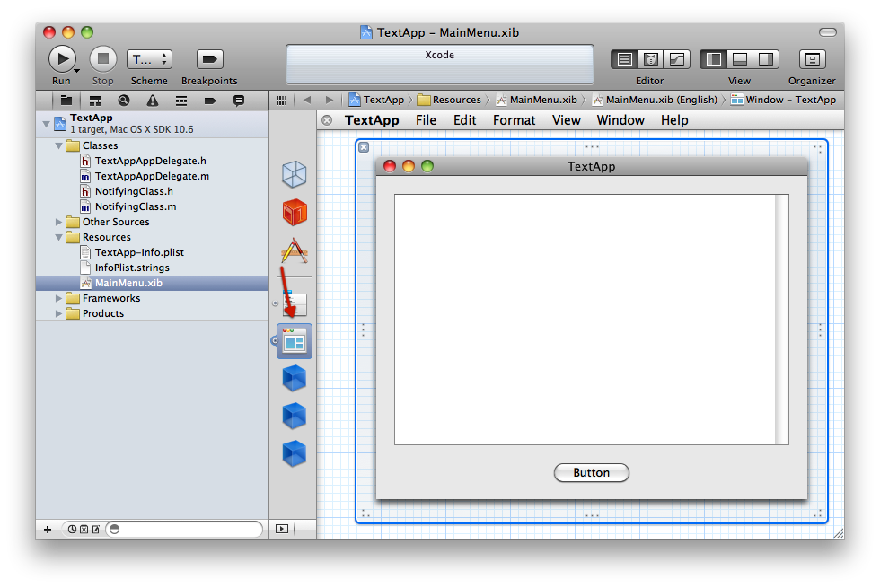
Task: Open the Organizer window
Action: pyautogui.click(x=812, y=59)
